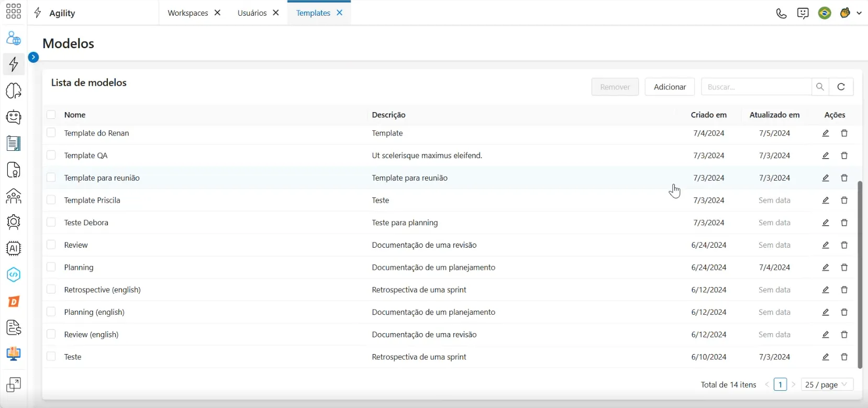The image size is (868, 408).
Task: Check the Template QA row checkbox
Action: click(x=51, y=155)
